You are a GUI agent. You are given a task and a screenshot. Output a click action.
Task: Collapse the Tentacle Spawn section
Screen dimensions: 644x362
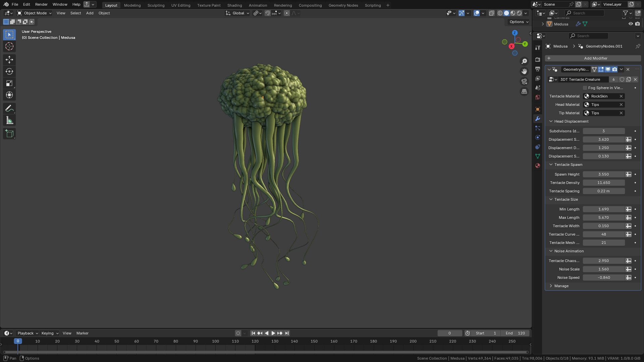pos(551,165)
